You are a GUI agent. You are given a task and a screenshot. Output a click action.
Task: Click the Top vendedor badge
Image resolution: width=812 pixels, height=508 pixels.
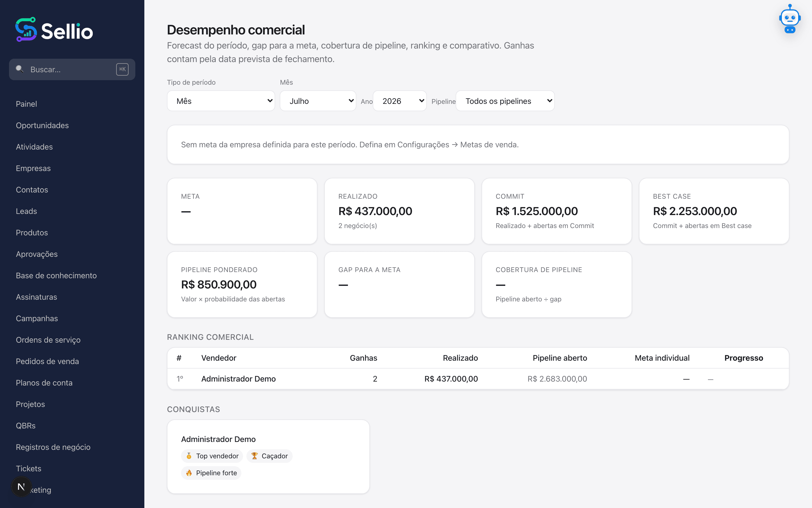click(212, 456)
